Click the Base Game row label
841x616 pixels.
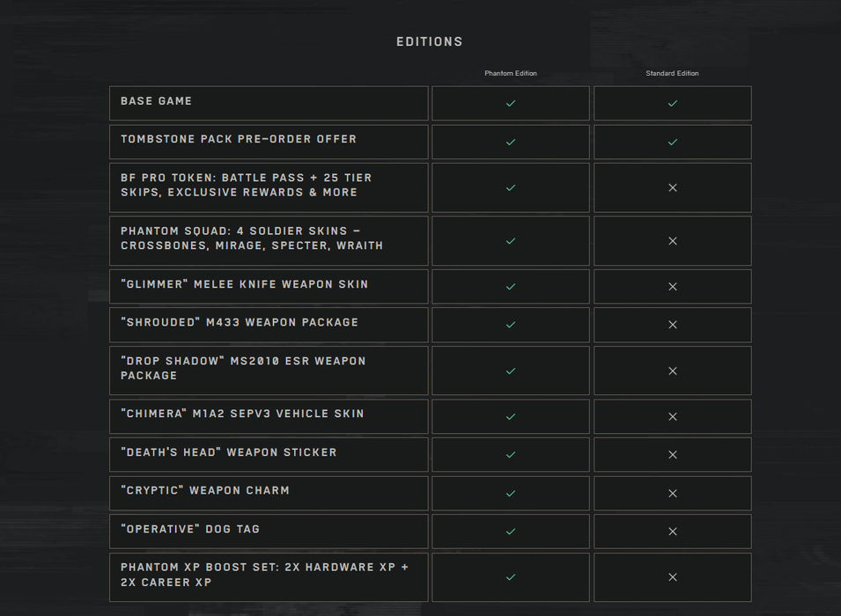[x=156, y=101]
